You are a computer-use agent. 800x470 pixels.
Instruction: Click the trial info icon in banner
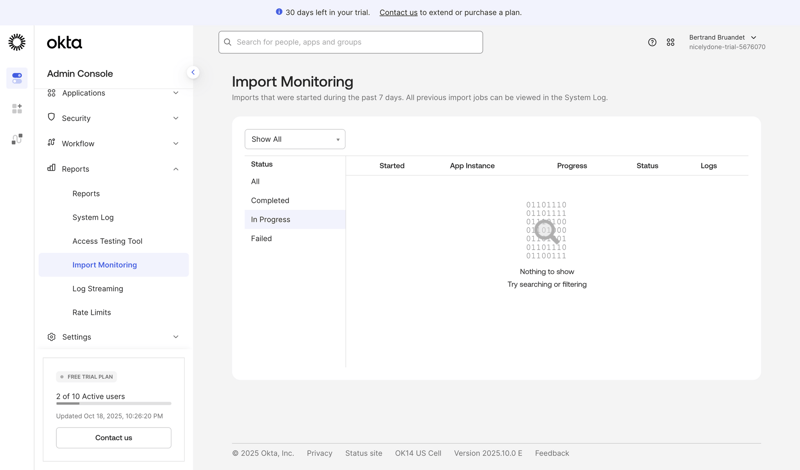[x=279, y=12]
